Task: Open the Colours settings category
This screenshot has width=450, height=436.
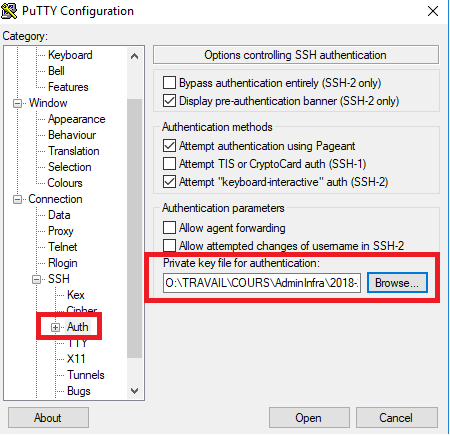Action: click(65, 183)
